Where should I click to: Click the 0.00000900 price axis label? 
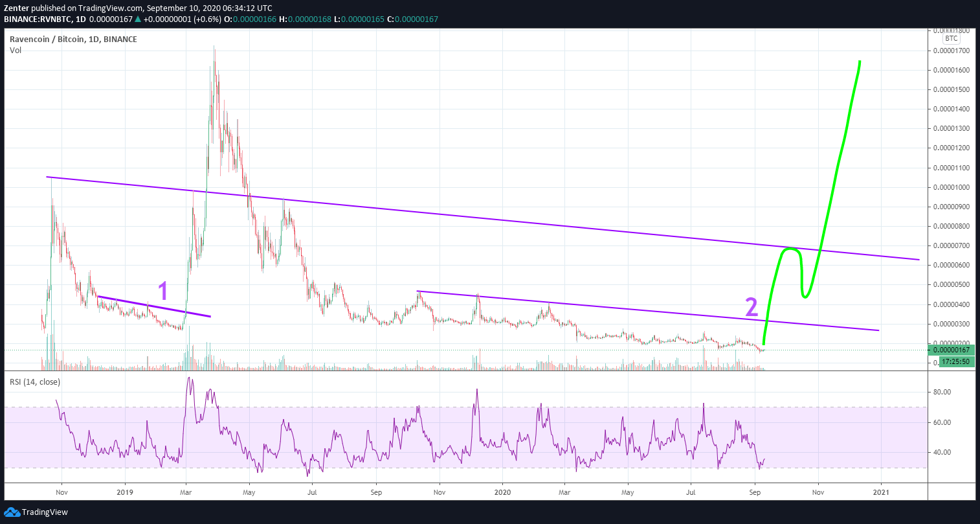pos(951,207)
